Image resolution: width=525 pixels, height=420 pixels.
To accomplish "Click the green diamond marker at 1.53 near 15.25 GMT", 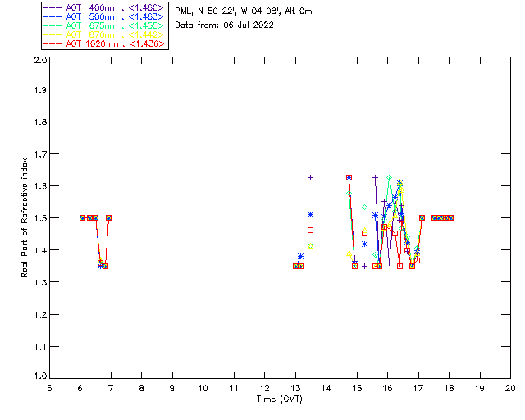I will pos(364,207).
